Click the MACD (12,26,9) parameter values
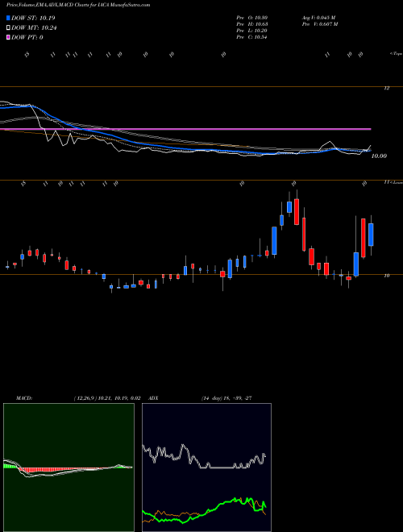 click(107, 398)
